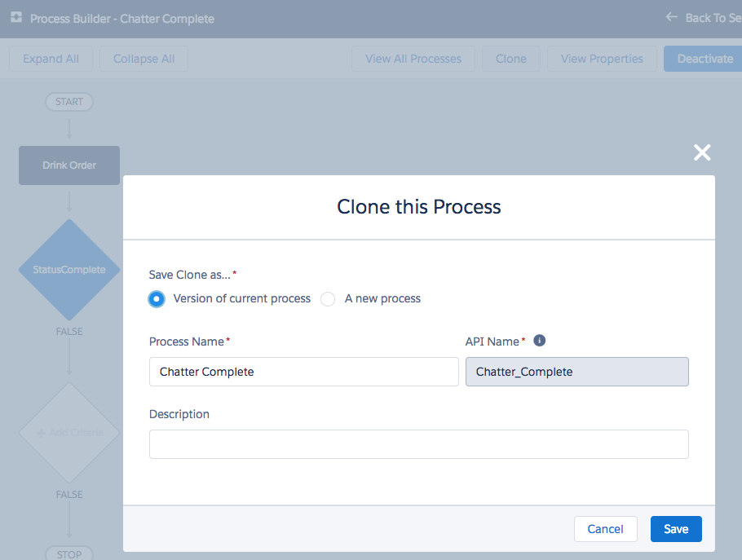Choose the A new process radio button
Image resolution: width=742 pixels, height=560 pixels.
(328, 299)
